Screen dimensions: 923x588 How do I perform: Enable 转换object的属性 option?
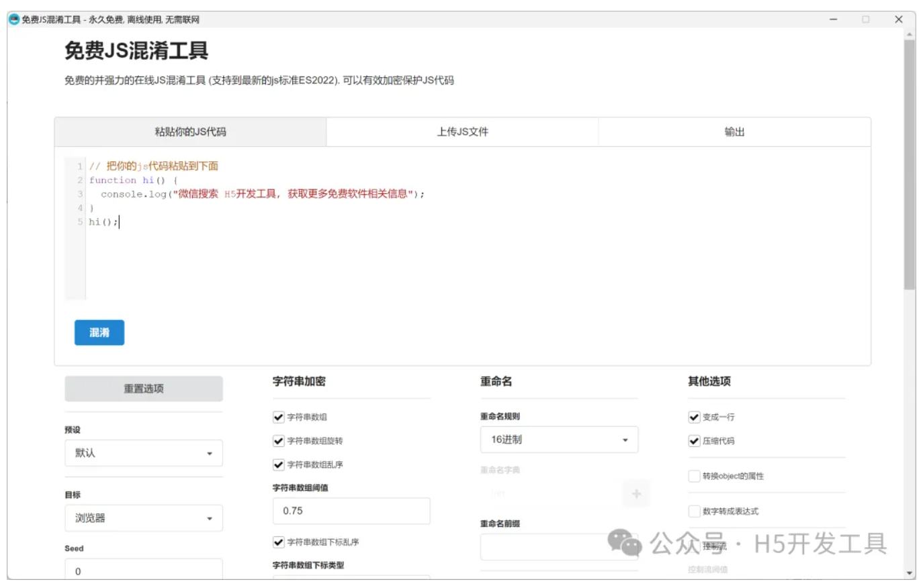[x=694, y=476]
